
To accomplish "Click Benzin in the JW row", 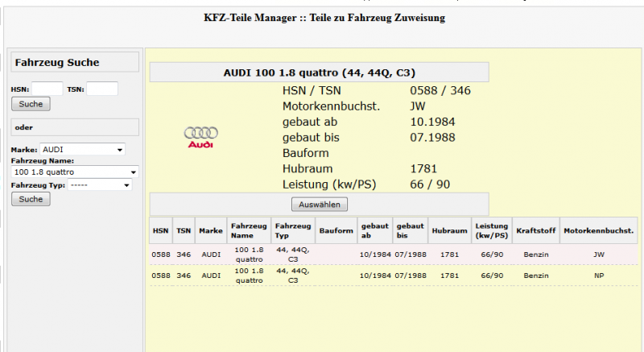I will pos(536,255).
